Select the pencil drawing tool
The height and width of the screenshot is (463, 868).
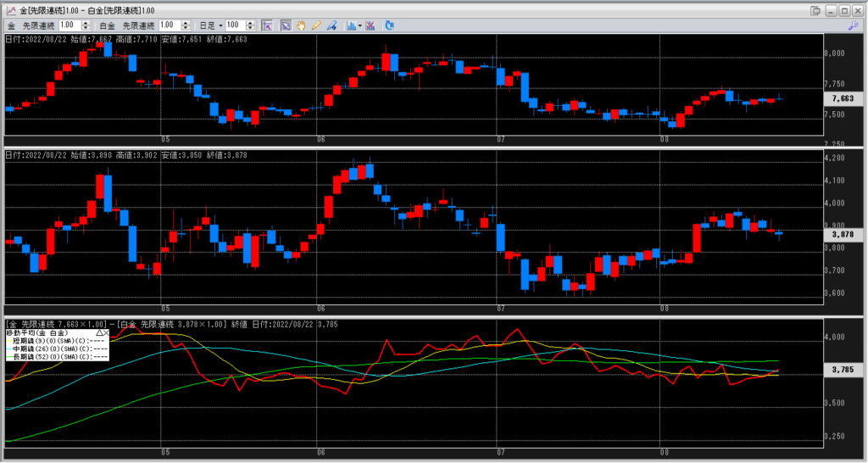[316, 25]
